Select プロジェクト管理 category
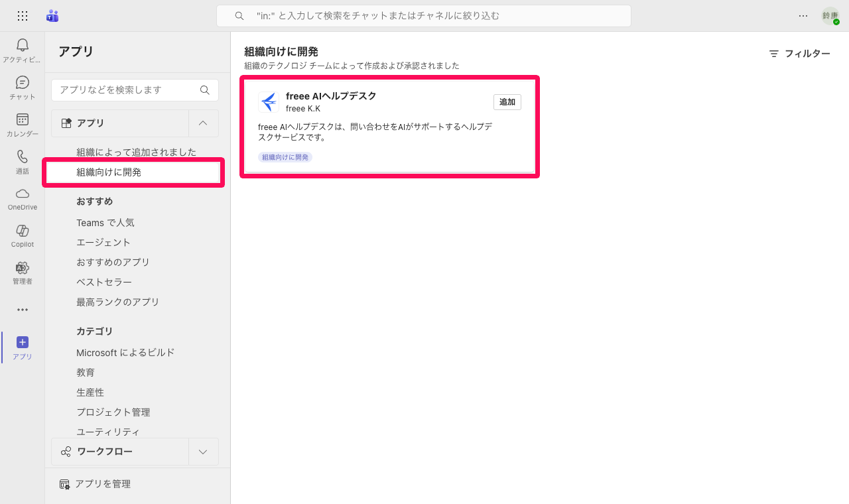849x504 pixels. click(x=113, y=412)
